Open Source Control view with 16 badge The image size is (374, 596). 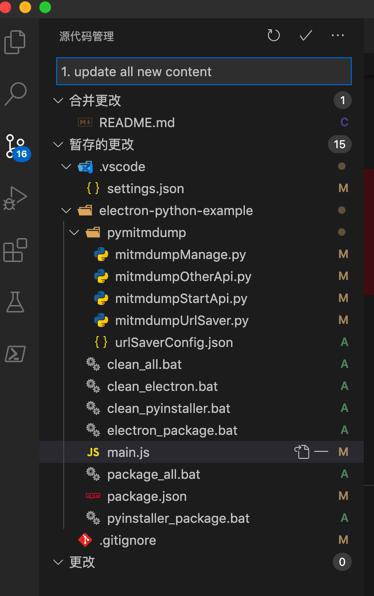coord(17,147)
